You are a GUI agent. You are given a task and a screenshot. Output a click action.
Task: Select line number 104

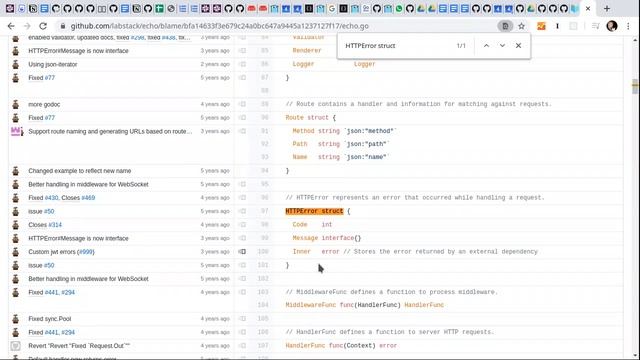263,305
